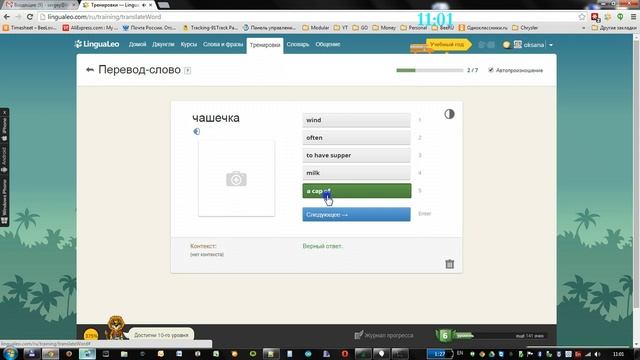Open the Общение section
This screenshot has height=360, width=640.
coord(328,44)
